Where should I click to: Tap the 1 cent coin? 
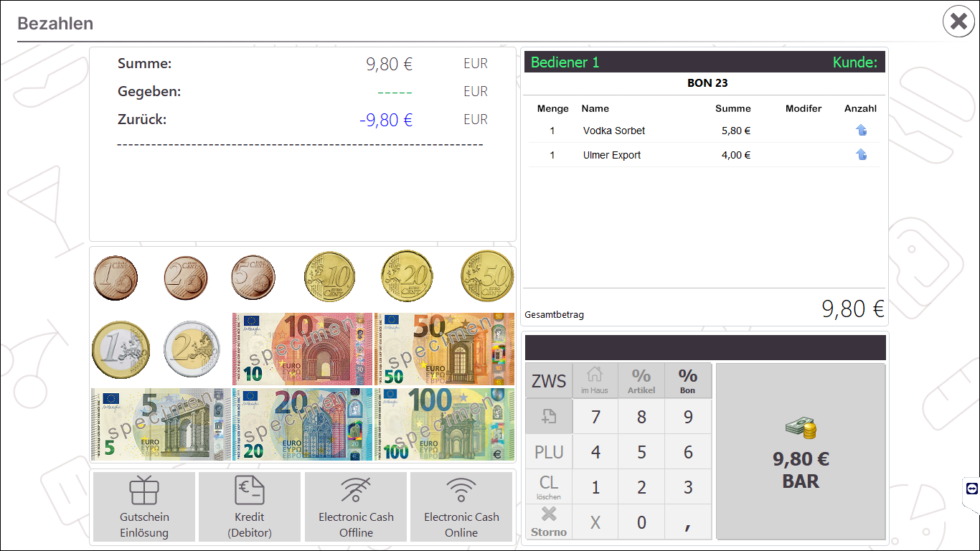(x=116, y=278)
